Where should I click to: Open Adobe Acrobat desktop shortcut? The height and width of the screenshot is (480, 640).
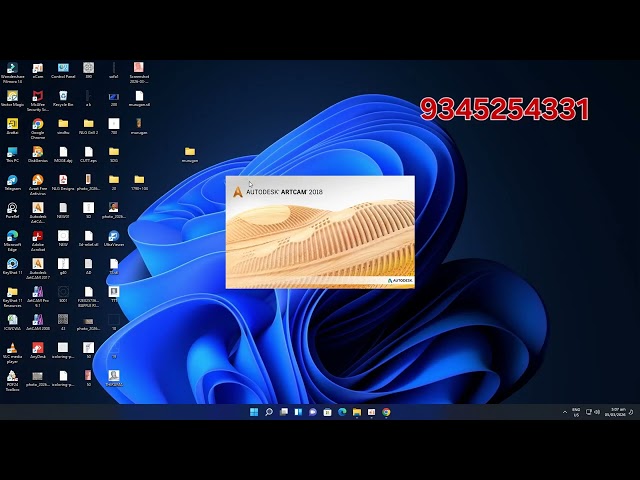[38, 241]
